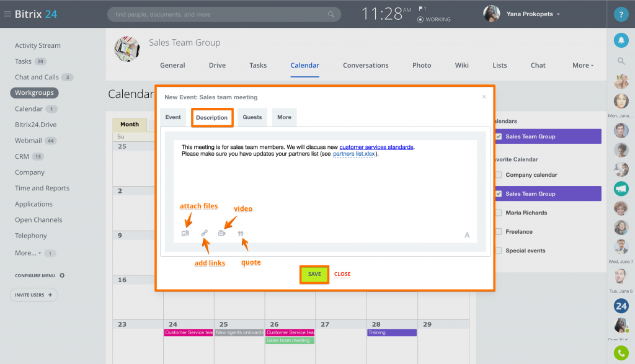The width and height of the screenshot is (635, 364).
Task: Enable the Freelance calendar checkbox
Action: click(x=499, y=231)
